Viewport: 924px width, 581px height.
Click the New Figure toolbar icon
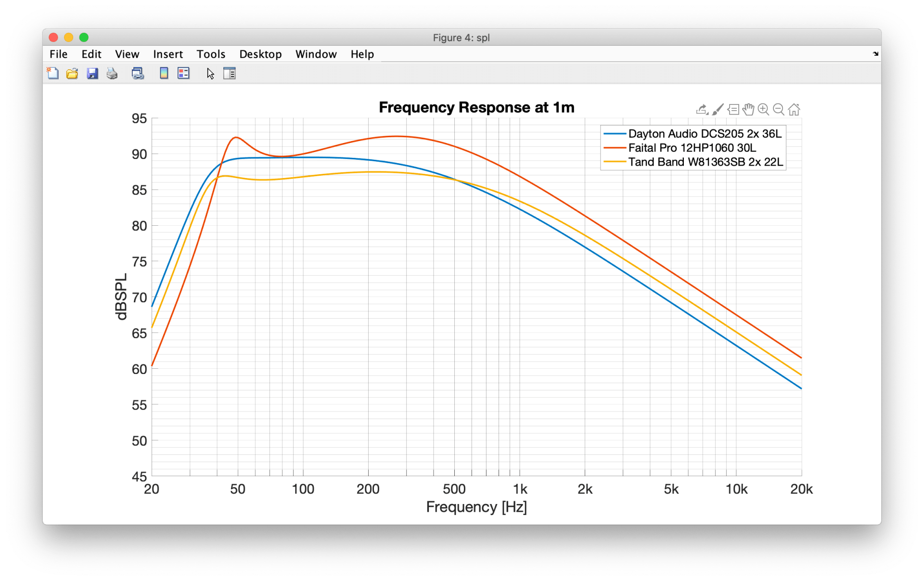53,73
